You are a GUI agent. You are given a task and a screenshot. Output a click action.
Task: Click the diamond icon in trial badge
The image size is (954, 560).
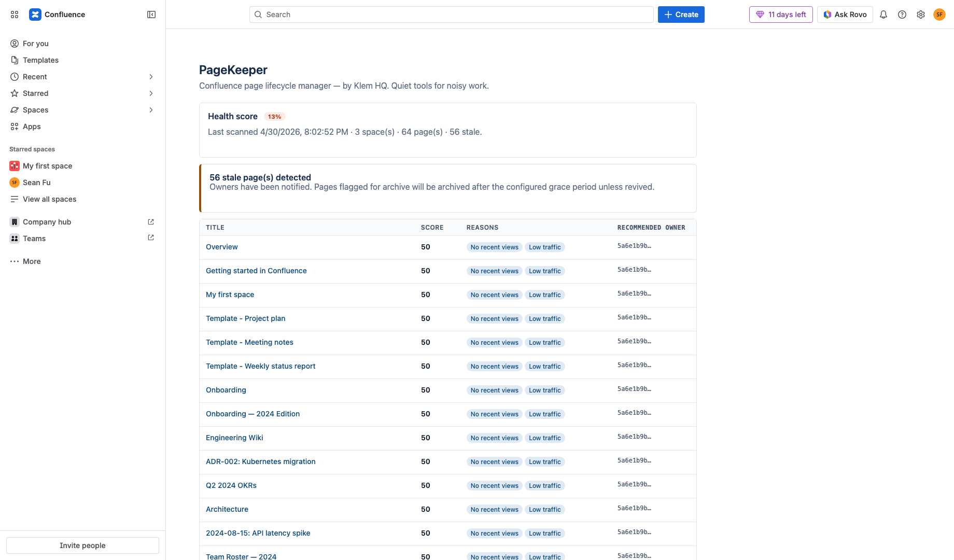[x=760, y=15]
